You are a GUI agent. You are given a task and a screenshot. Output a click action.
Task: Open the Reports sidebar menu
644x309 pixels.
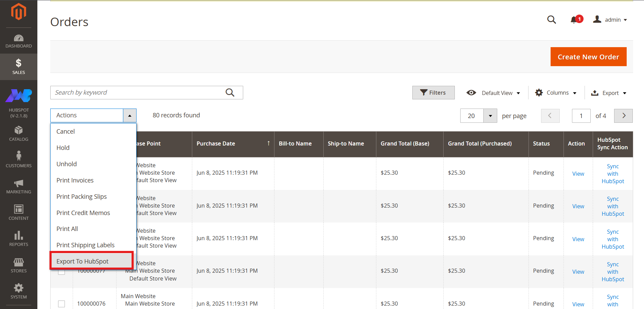pos(19,239)
